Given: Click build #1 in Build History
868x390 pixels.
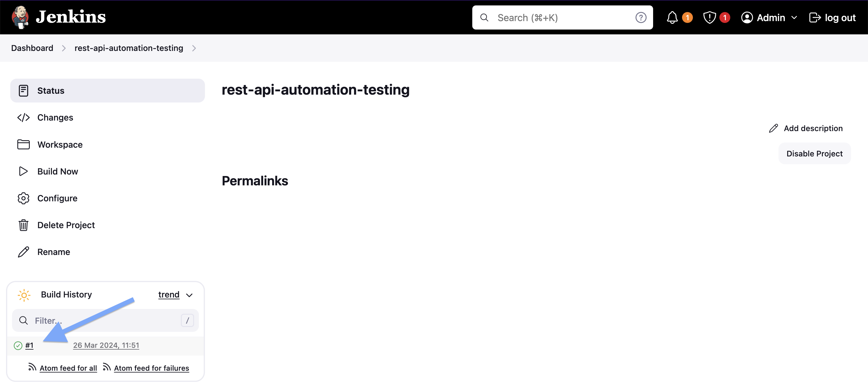Looking at the screenshot, I should point(29,345).
